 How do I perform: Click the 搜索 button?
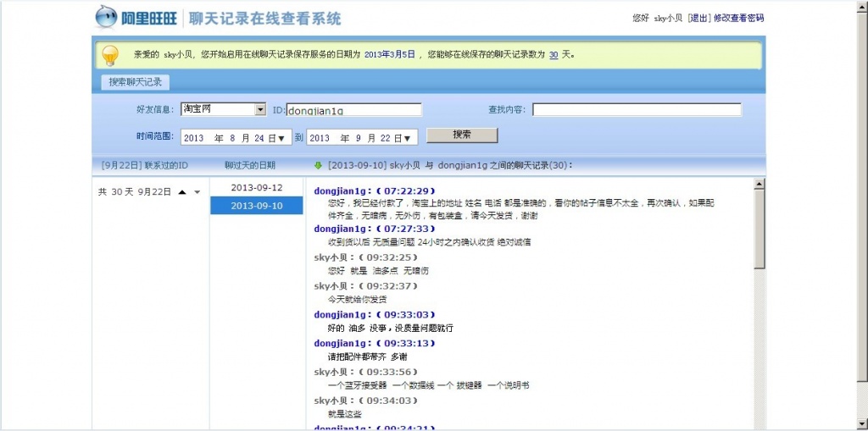coord(462,135)
